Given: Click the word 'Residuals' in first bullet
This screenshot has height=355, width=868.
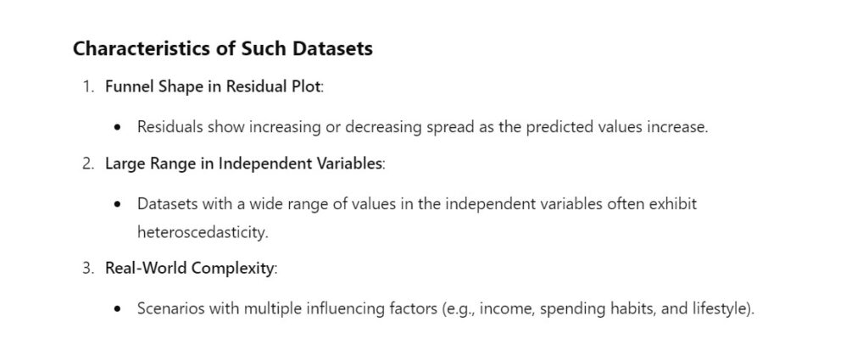Looking at the screenshot, I should tap(169, 126).
